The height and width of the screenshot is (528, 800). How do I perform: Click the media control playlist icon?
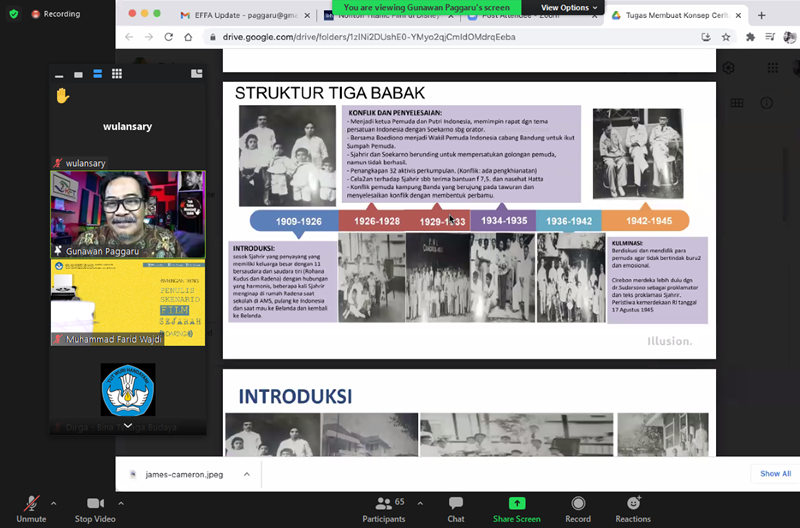point(770,37)
